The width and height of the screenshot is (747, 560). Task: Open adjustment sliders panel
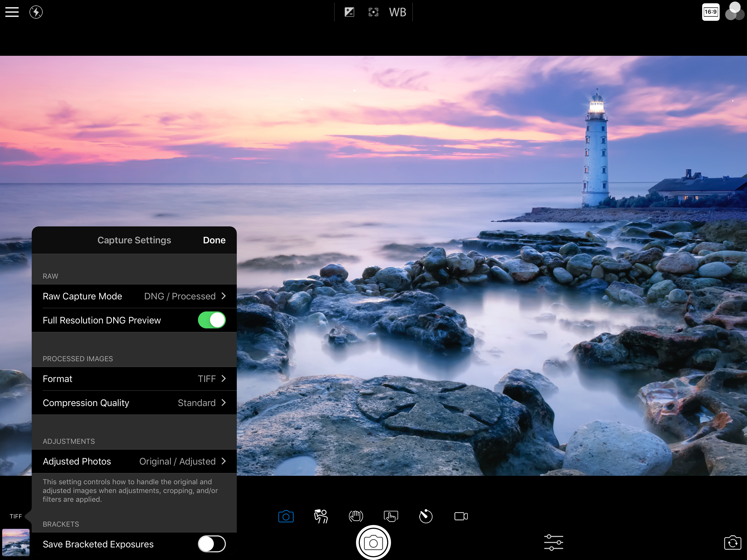553,542
